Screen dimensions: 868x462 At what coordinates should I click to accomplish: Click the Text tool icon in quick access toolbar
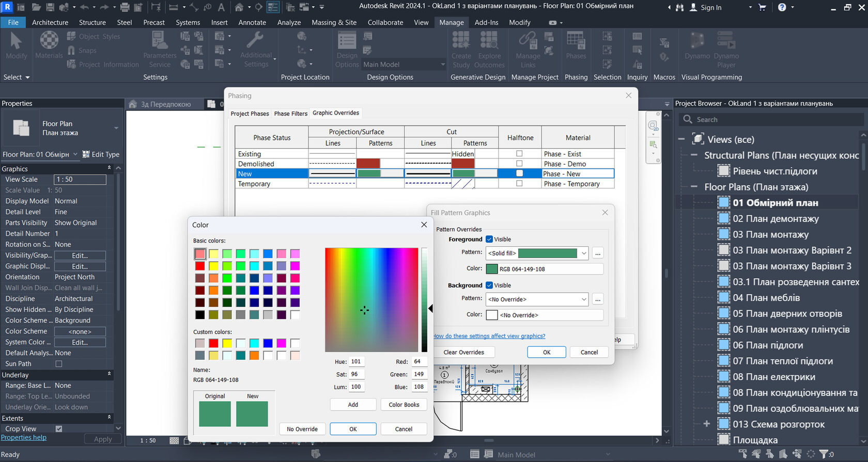click(221, 7)
